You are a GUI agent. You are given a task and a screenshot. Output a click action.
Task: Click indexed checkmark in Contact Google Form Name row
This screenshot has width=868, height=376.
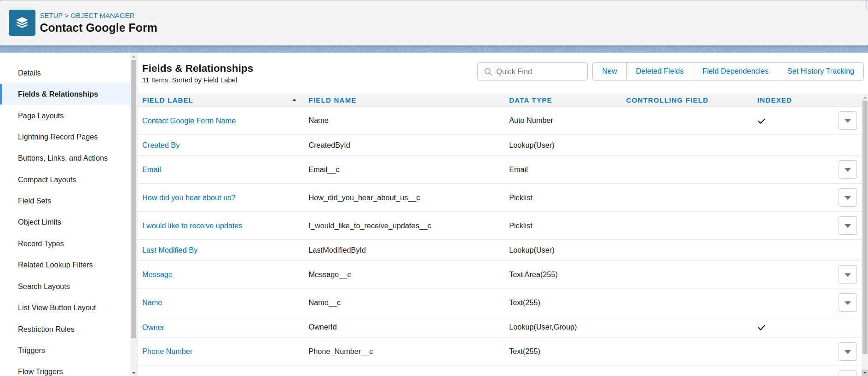761,121
